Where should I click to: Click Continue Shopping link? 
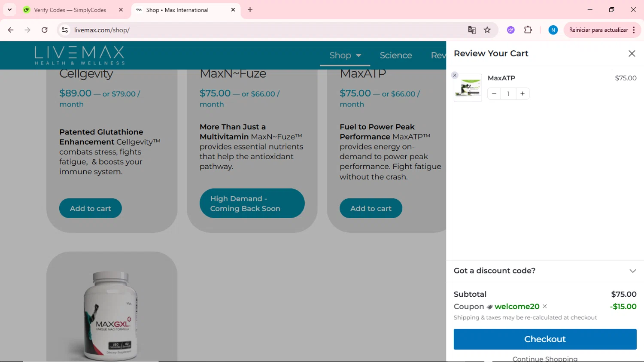tap(545, 359)
